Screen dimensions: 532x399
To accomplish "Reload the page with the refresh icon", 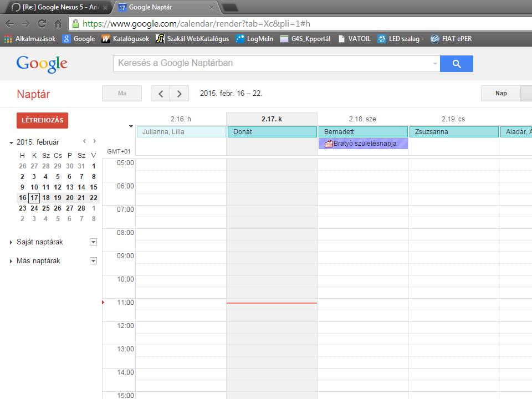I will tap(42, 24).
